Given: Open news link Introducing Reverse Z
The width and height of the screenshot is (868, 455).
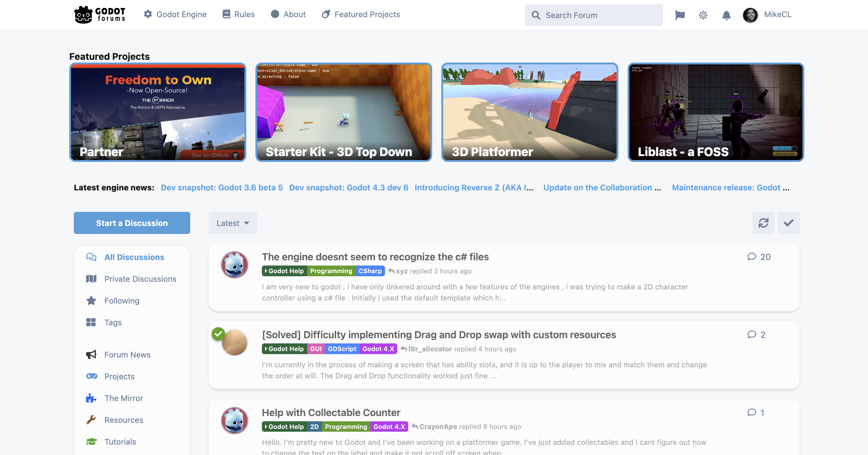Looking at the screenshot, I should (x=474, y=188).
